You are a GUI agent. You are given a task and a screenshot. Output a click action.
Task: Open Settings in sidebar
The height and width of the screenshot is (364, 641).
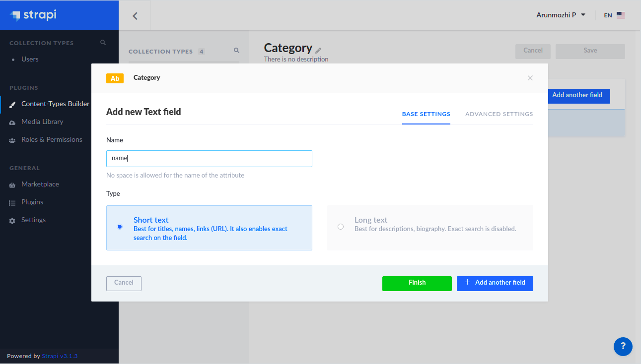click(33, 220)
